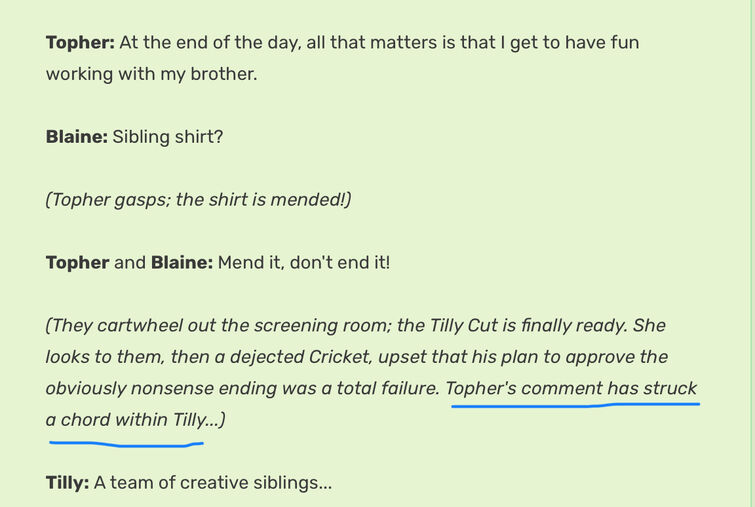The height and width of the screenshot is (507, 755).
Task: Click 'Mend it, don't end it!' line
Action: pyautogui.click(x=304, y=263)
